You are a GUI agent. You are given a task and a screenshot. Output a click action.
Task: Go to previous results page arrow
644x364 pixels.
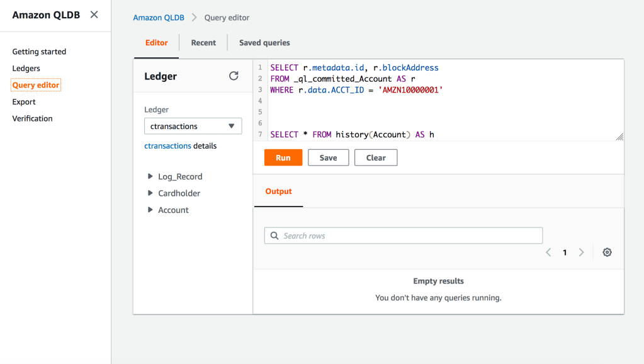coord(548,253)
